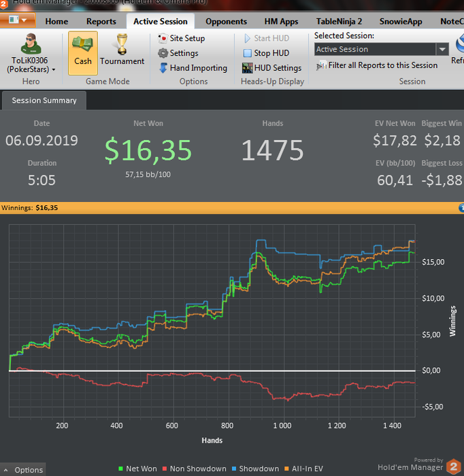
Task: Toggle the Showdown legend blue swatch
Action: pyautogui.click(x=234, y=469)
